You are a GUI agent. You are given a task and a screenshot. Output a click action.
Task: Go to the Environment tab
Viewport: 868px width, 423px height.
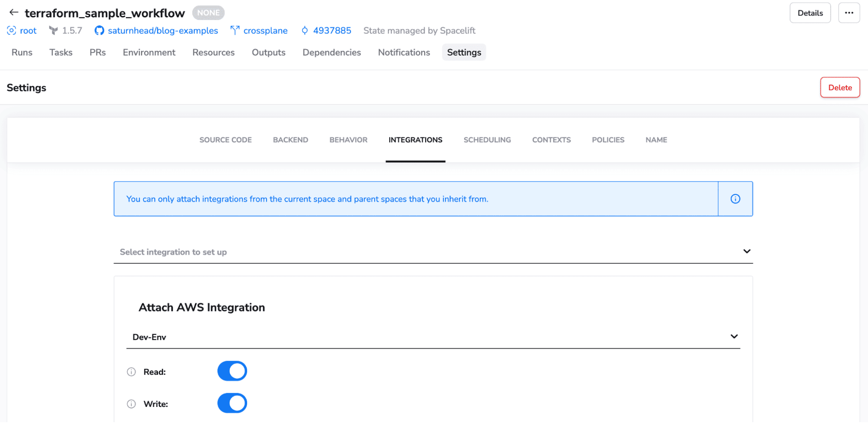point(149,52)
